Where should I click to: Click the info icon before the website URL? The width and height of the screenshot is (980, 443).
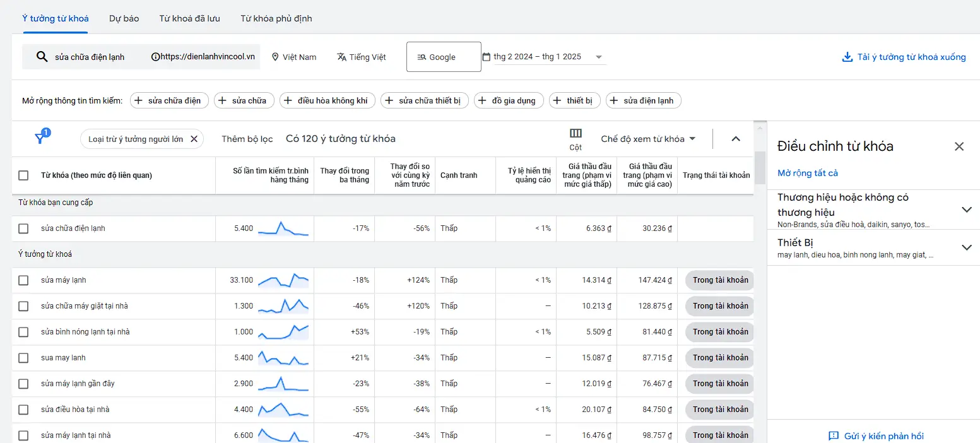click(156, 57)
